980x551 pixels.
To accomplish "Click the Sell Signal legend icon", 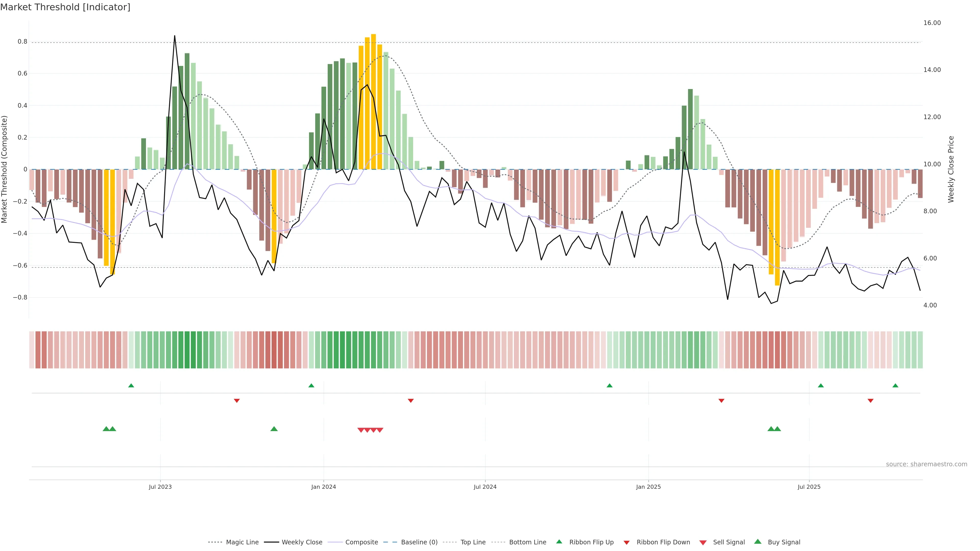I will 703,543.
